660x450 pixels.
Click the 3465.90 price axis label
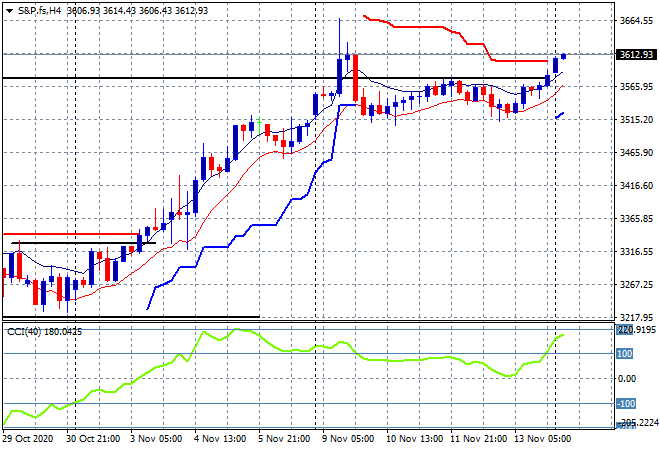(636, 152)
